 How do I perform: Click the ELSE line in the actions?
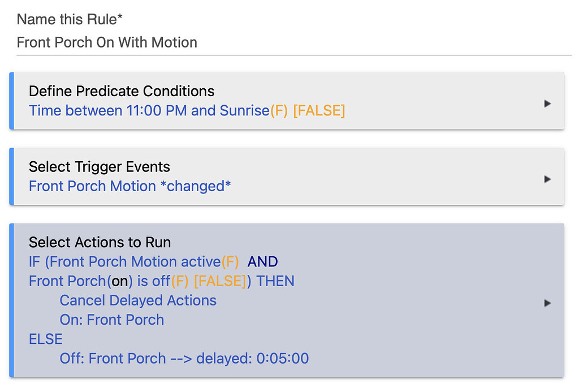click(46, 339)
